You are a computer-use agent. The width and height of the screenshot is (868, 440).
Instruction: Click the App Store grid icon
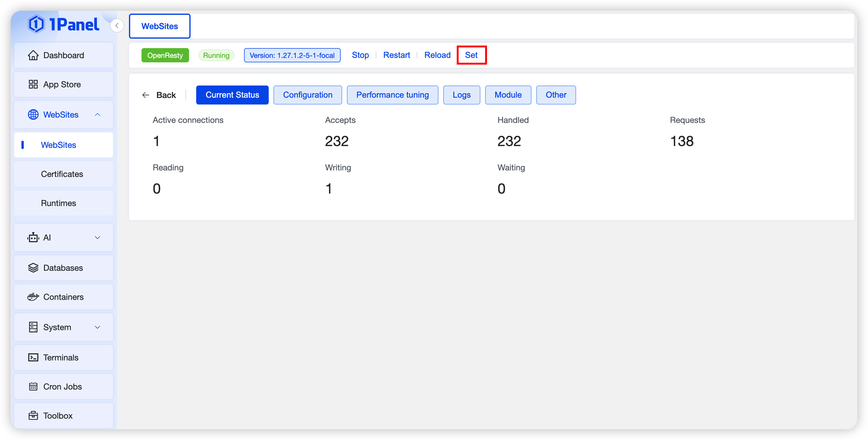tap(33, 84)
